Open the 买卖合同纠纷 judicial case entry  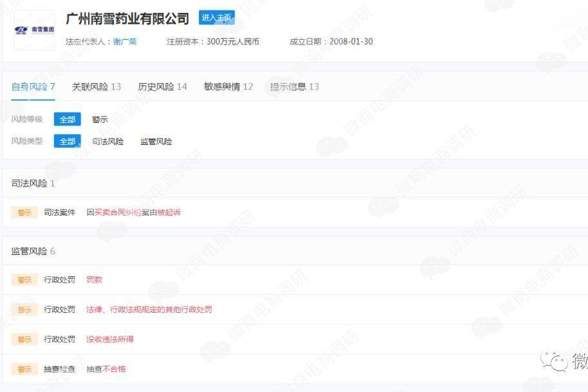pyautogui.click(x=134, y=212)
